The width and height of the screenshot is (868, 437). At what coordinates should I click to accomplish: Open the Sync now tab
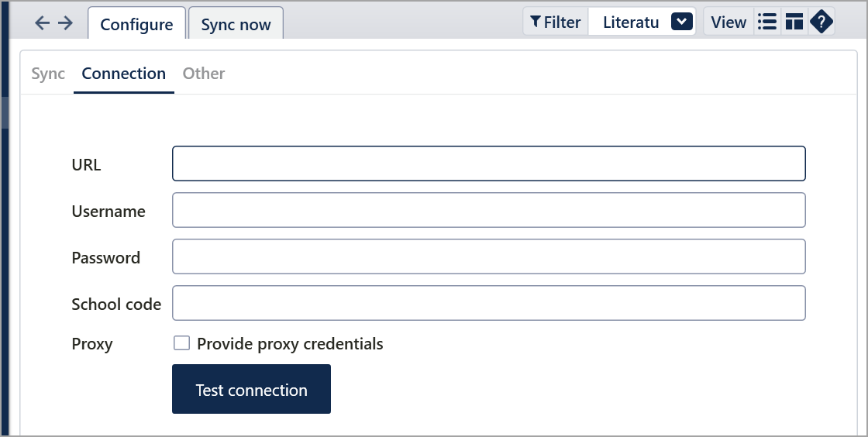(x=236, y=24)
